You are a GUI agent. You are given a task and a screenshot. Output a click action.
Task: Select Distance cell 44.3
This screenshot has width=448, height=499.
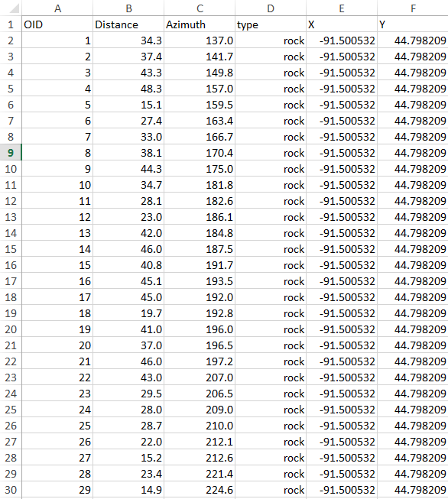pos(128,169)
